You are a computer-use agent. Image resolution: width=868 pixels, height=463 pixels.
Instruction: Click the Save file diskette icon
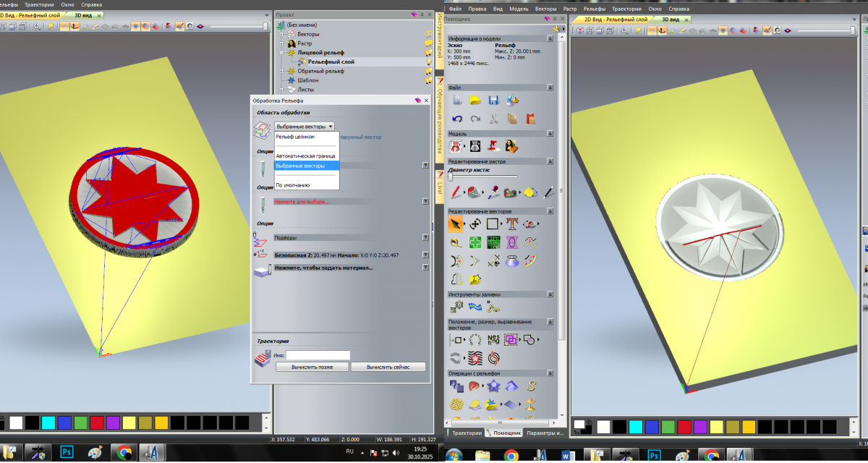pyautogui.click(x=493, y=100)
